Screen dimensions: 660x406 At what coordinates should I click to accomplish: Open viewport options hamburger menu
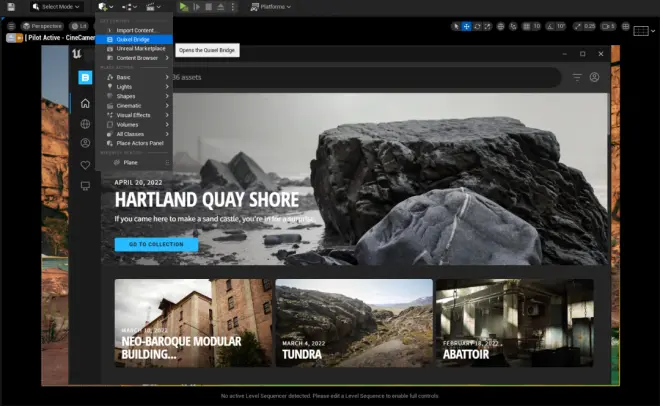11,26
